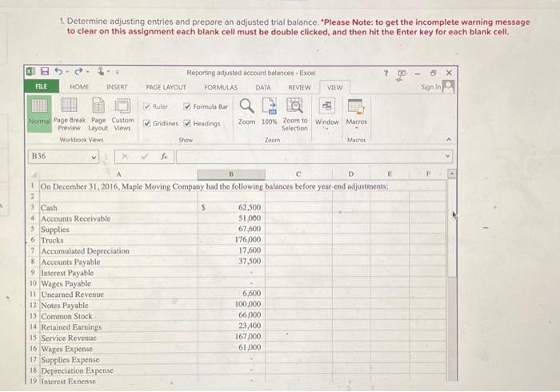Viewport: 560px width, 392px height.
Task: Select column C header
Action: [x=298, y=174]
